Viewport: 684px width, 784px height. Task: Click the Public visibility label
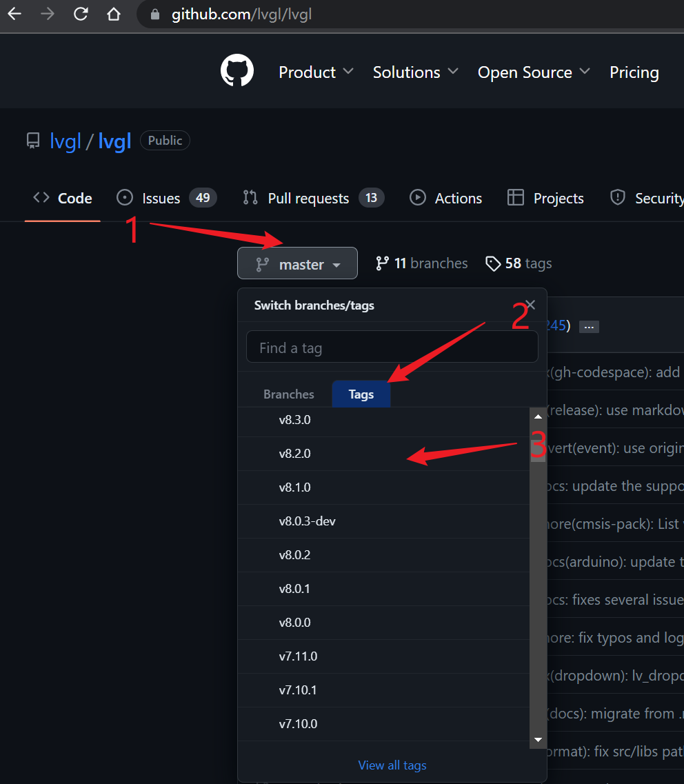click(165, 141)
